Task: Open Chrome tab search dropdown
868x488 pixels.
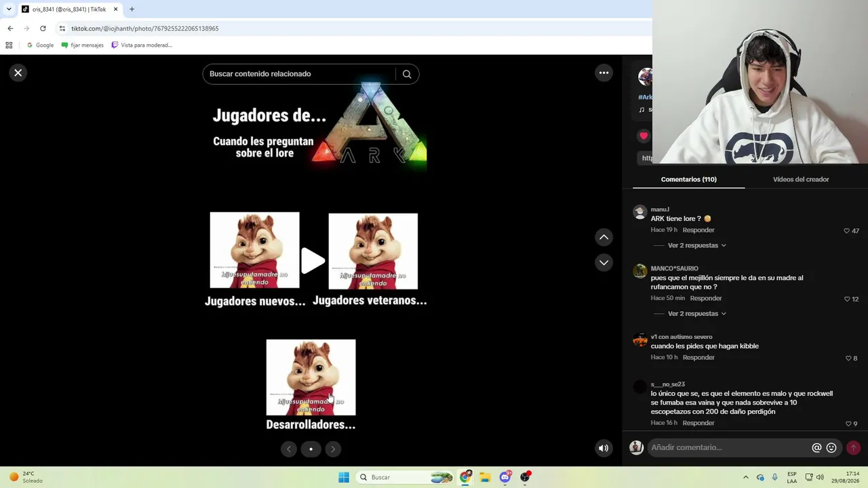Action: coord(9,9)
